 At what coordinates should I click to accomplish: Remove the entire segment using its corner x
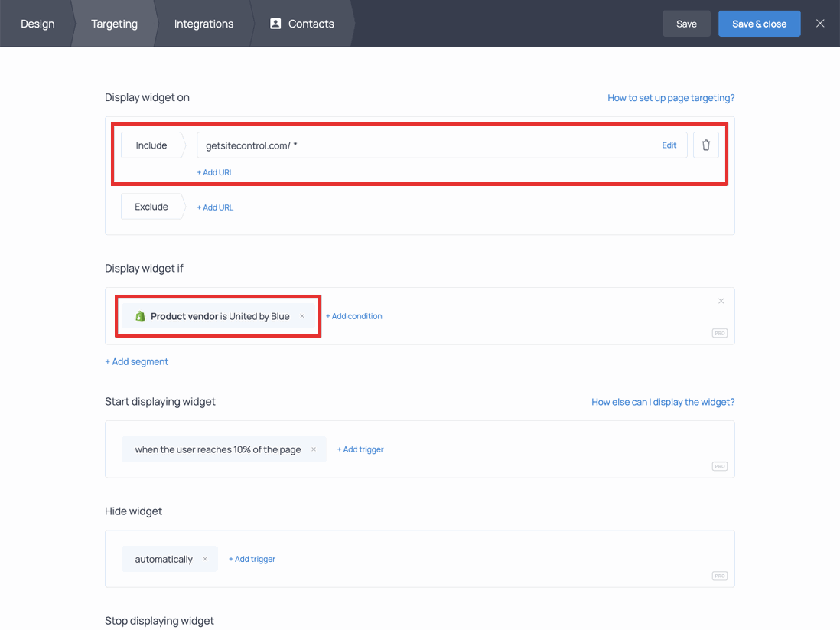pos(721,301)
